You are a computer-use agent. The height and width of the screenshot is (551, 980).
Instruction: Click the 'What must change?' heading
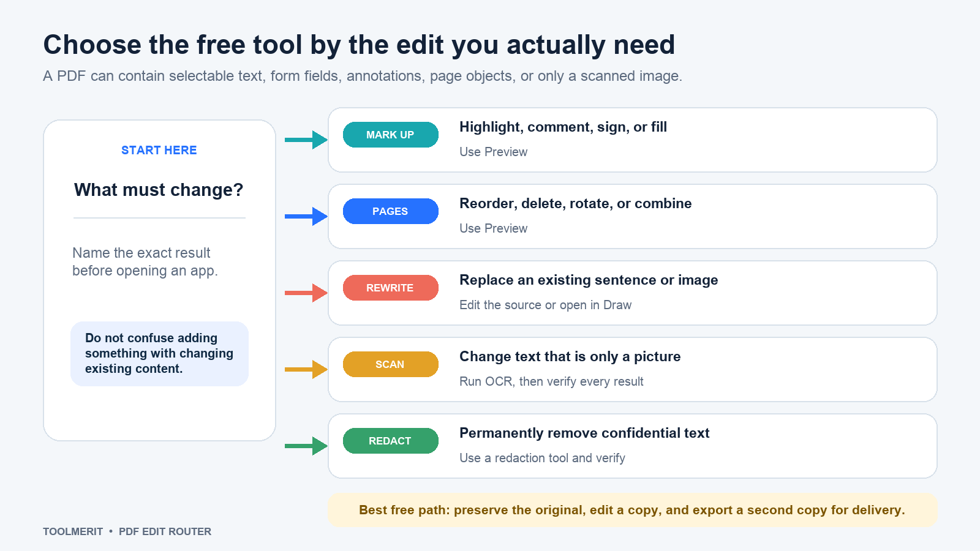(x=159, y=190)
